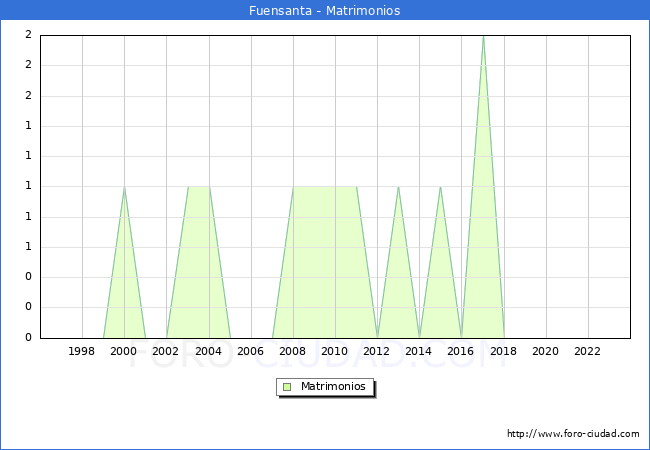Click the 2012 axis label
Viewport: 650px width, 450px height.
click(x=377, y=351)
